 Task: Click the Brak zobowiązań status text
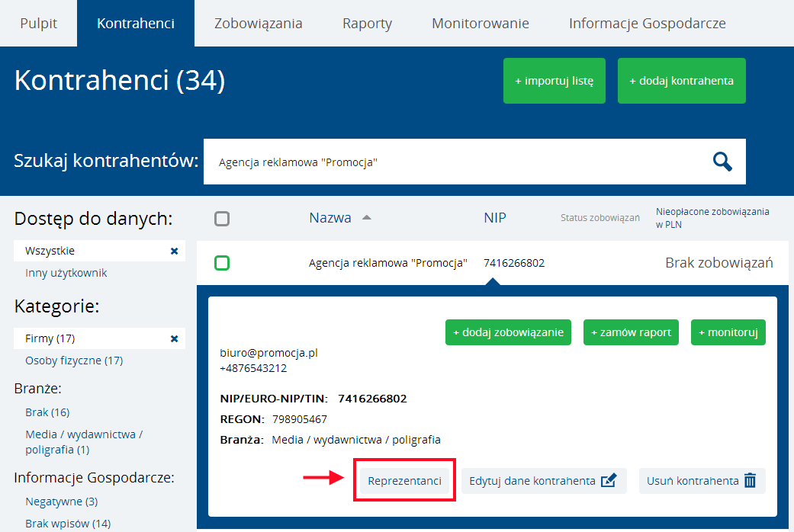coord(719,263)
